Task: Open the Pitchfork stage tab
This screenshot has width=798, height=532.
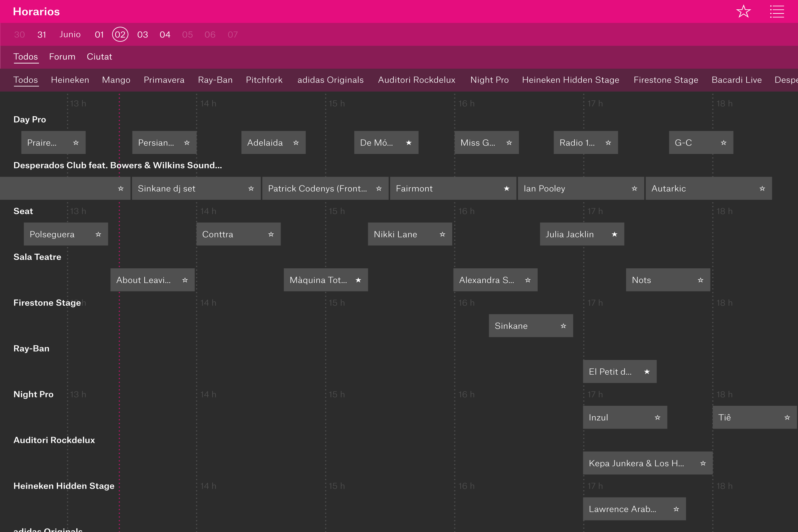Action: [264, 80]
